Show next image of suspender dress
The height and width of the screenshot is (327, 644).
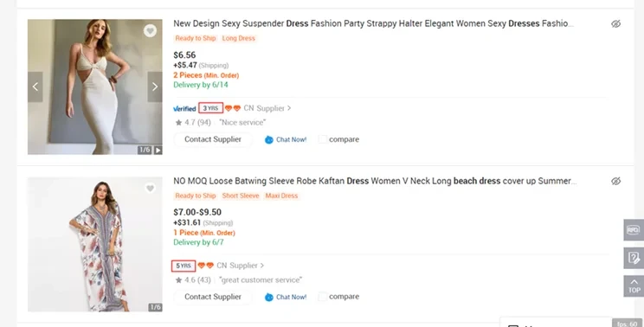pos(155,87)
